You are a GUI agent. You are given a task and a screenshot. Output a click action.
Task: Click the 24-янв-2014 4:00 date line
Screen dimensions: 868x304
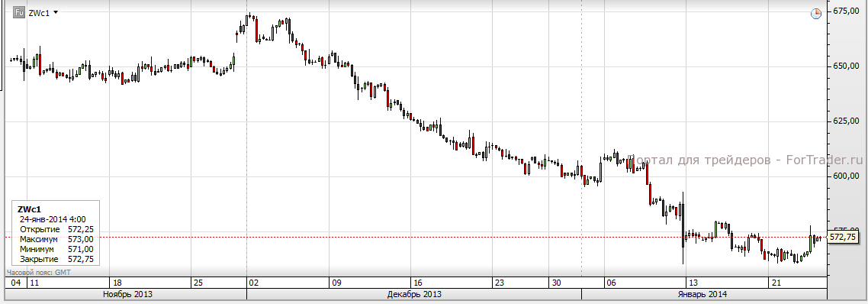coord(53,219)
